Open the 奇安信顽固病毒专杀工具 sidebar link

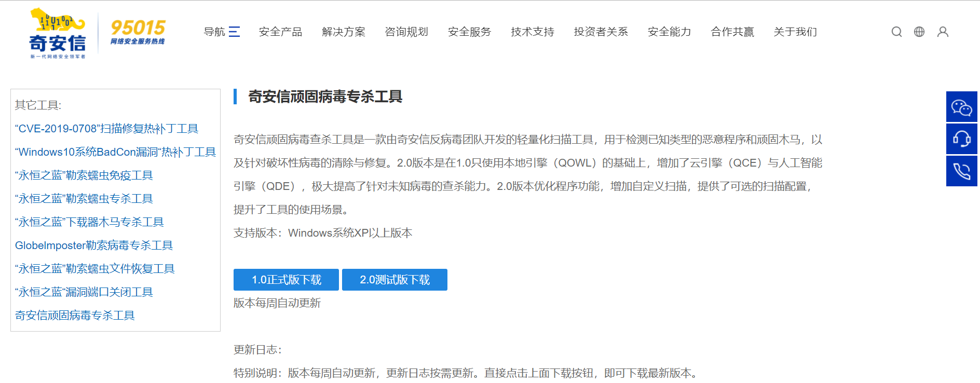point(75,316)
